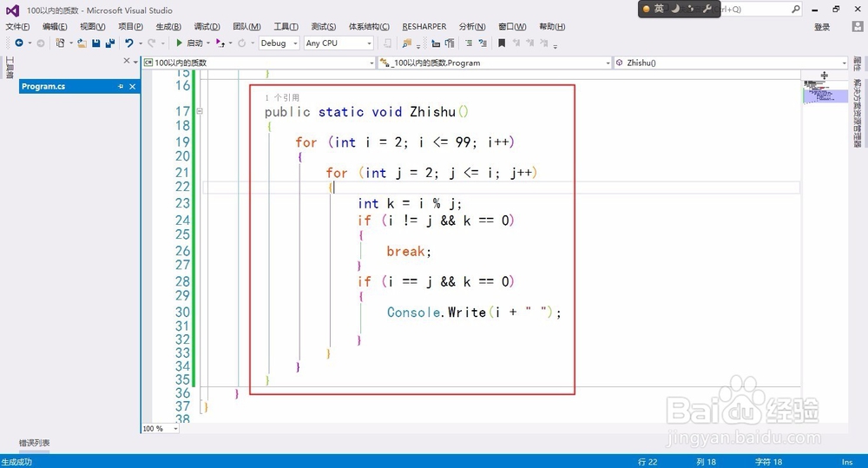Image resolution: width=868 pixels, height=468 pixels.
Task: Click the 'break;' statement on line 26
Action: 409,252
